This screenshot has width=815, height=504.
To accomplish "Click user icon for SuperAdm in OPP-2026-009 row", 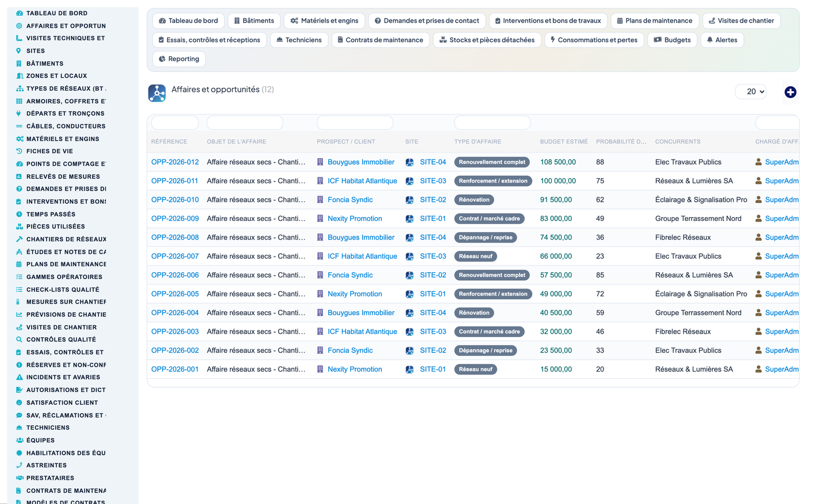I will click(759, 219).
